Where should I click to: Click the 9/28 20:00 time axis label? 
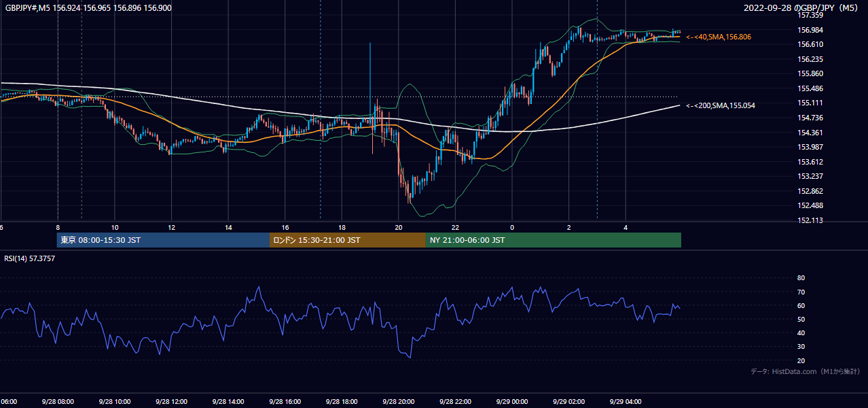398,401
